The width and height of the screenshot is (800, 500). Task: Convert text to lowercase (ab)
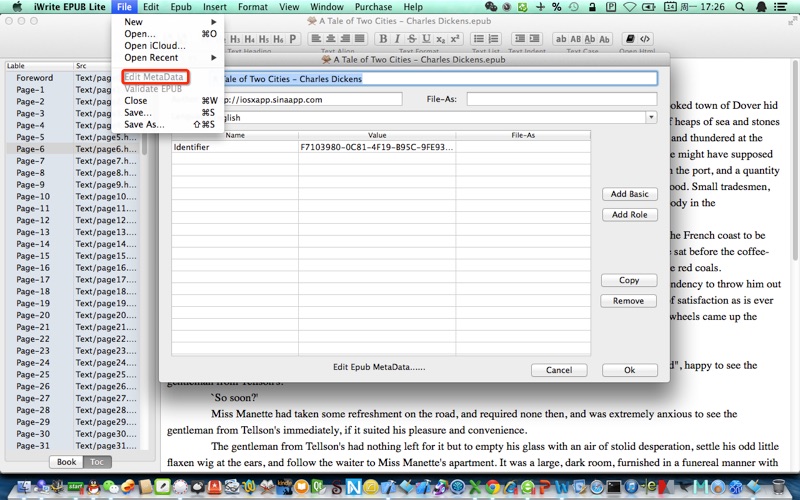pos(561,39)
